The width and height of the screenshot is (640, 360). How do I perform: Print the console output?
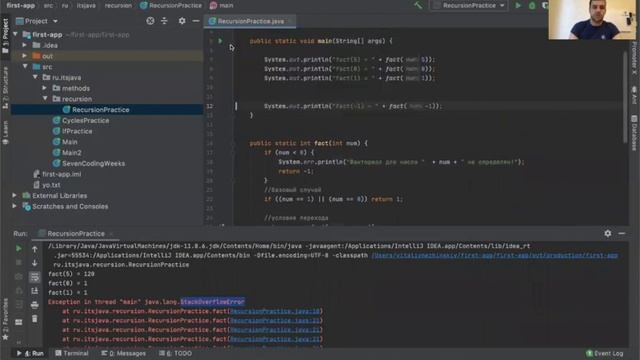pos(35,304)
